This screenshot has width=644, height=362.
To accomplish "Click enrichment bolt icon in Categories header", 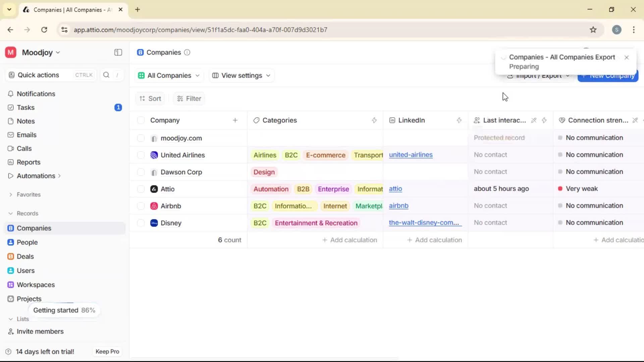I will (374, 120).
